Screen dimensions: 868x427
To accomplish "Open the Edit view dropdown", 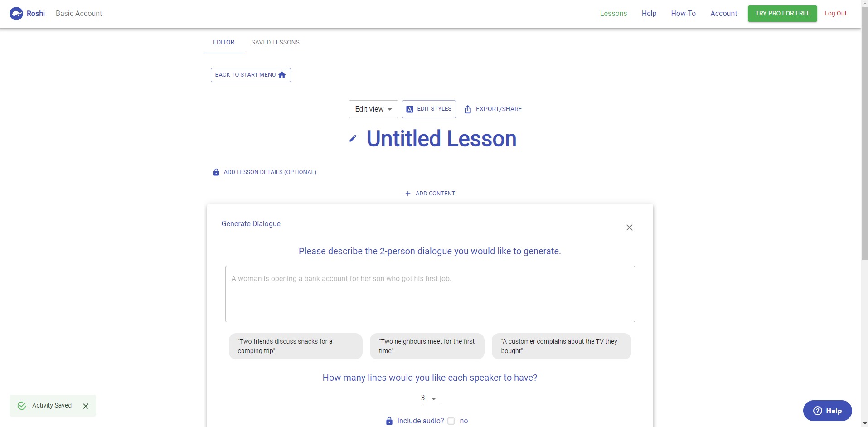I will tap(373, 109).
